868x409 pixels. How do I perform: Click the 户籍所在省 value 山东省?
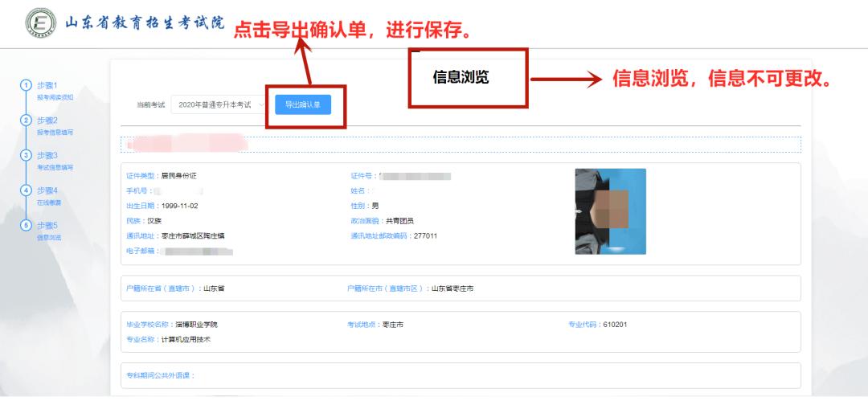[x=214, y=288]
